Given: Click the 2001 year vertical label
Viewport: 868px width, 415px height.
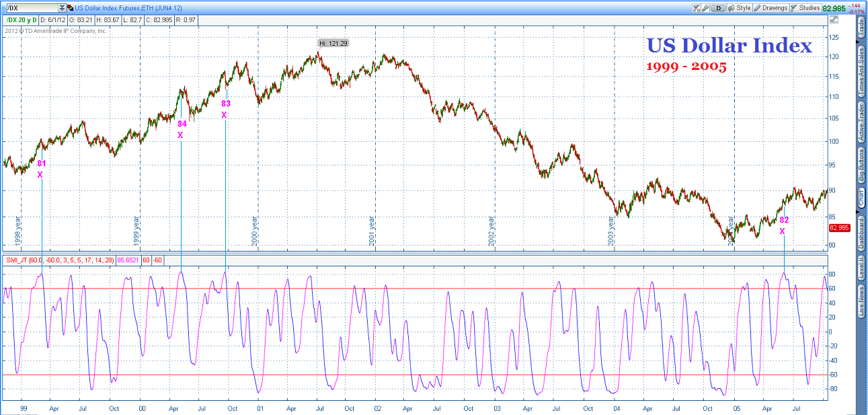Looking at the screenshot, I should pos(372,230).
